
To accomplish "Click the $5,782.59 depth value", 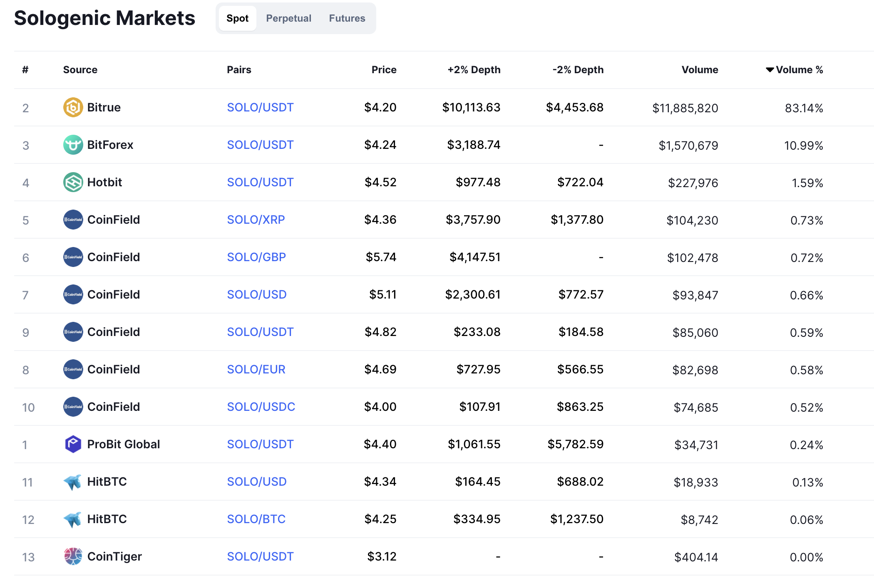I will 576,444.
